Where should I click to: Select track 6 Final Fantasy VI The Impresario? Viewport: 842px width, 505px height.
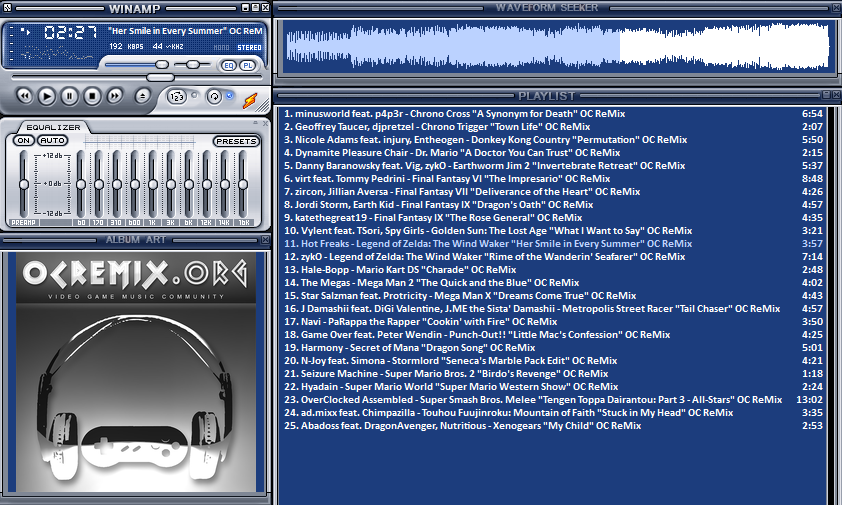553,179
